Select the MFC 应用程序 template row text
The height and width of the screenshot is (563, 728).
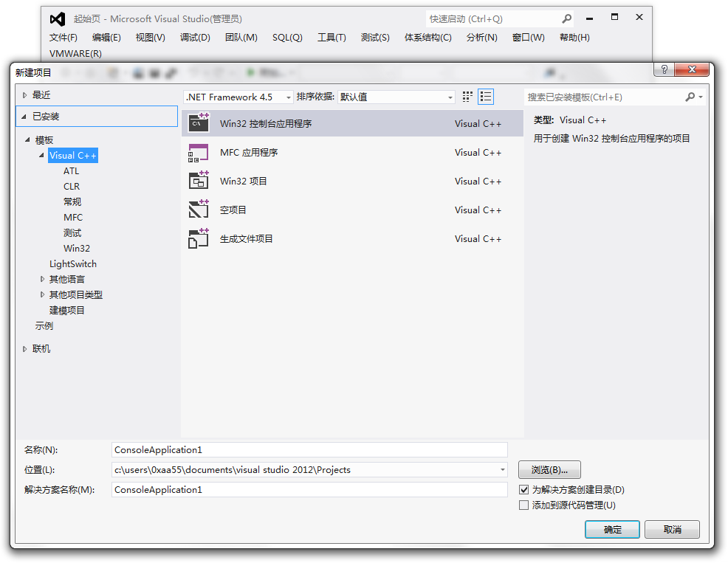[249, 152]
